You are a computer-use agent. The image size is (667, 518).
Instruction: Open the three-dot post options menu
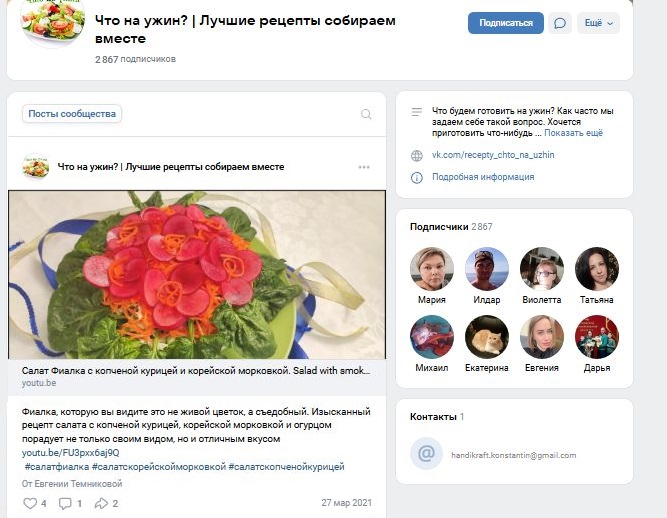364,167
